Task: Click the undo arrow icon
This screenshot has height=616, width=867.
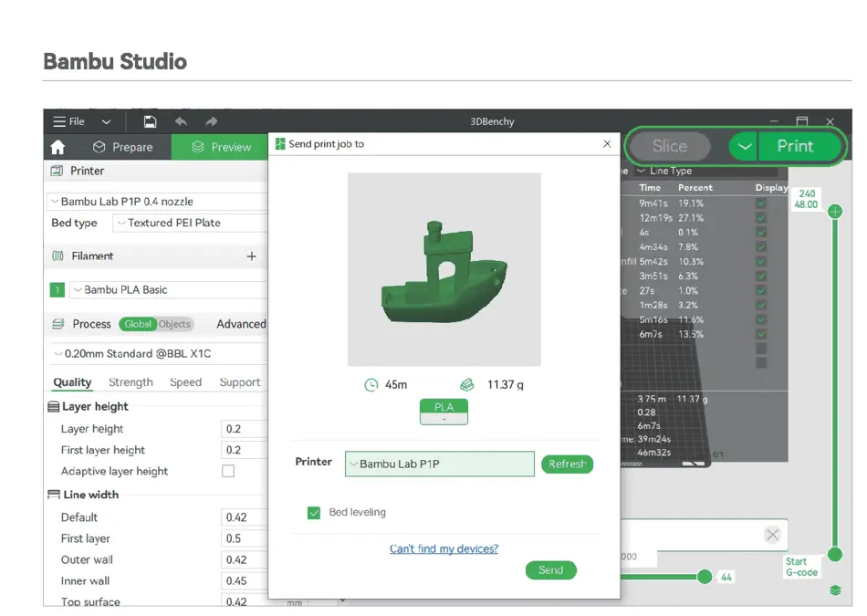Action: click(181, 121)
